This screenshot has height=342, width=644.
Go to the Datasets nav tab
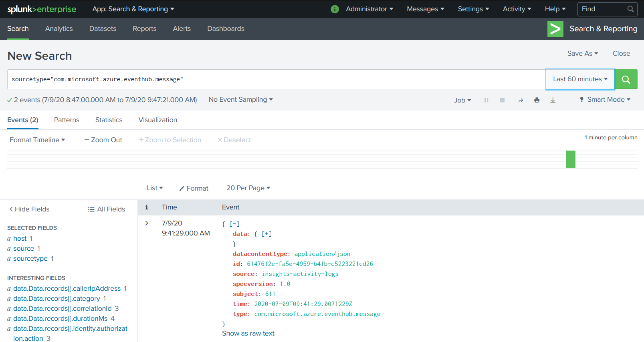coord(103,29)
